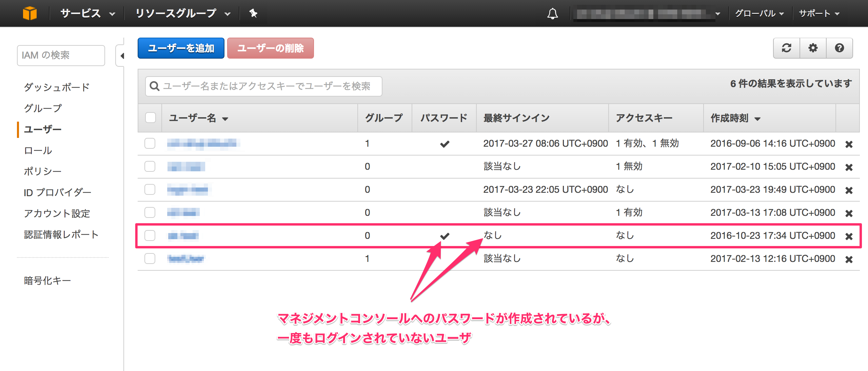Open ID プロバイダー in sidebar
Image resolution: width=868 pixels, height=371 pixels.
click(58, 192)
